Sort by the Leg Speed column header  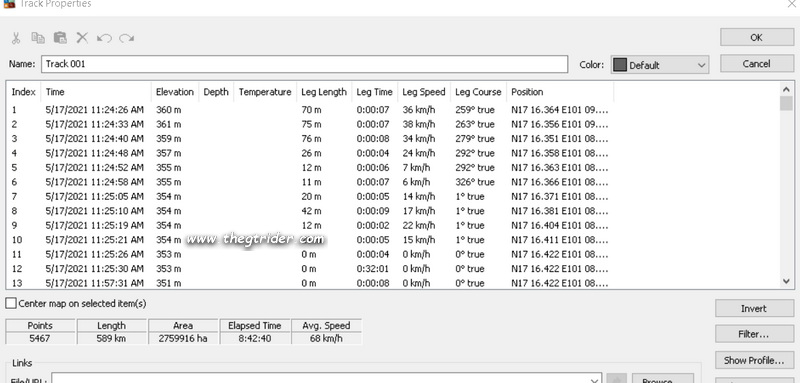pos(423,92)
